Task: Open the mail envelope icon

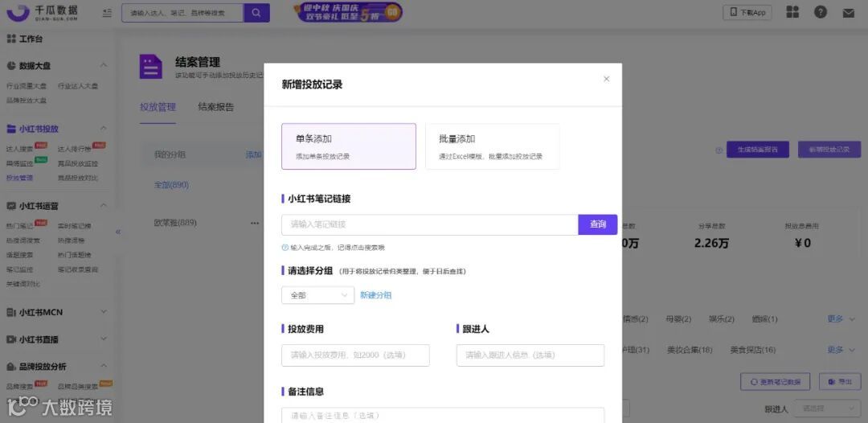Action: [849, 13]
